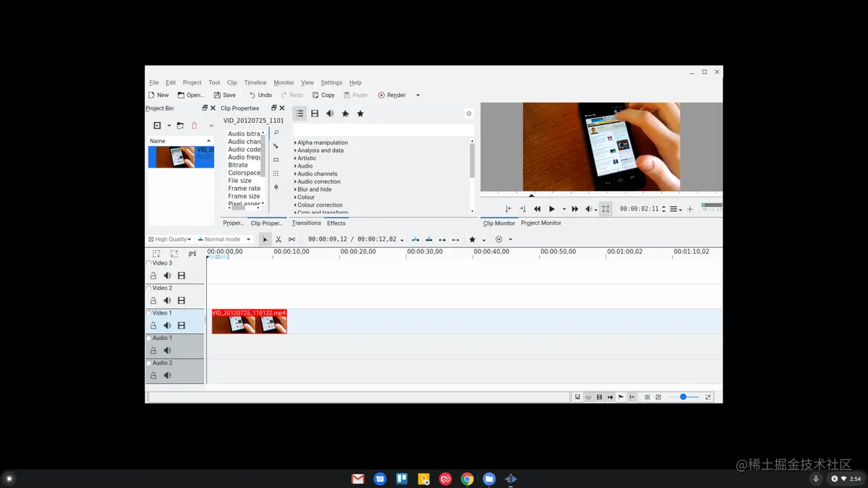Image resolution: width=868 pixels, height=488 pixels.
Task: Select the Video 2 track radio circle
Action: pos(149,288)
